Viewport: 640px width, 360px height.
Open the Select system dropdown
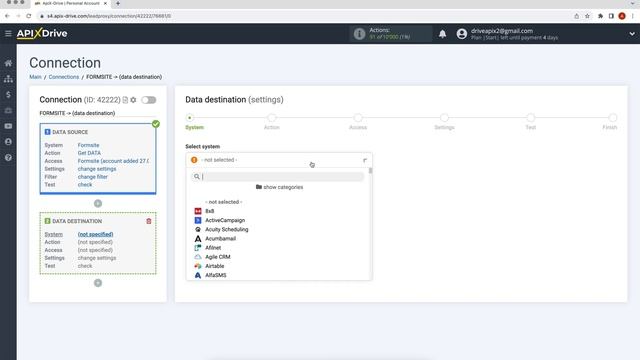[279, 160]
